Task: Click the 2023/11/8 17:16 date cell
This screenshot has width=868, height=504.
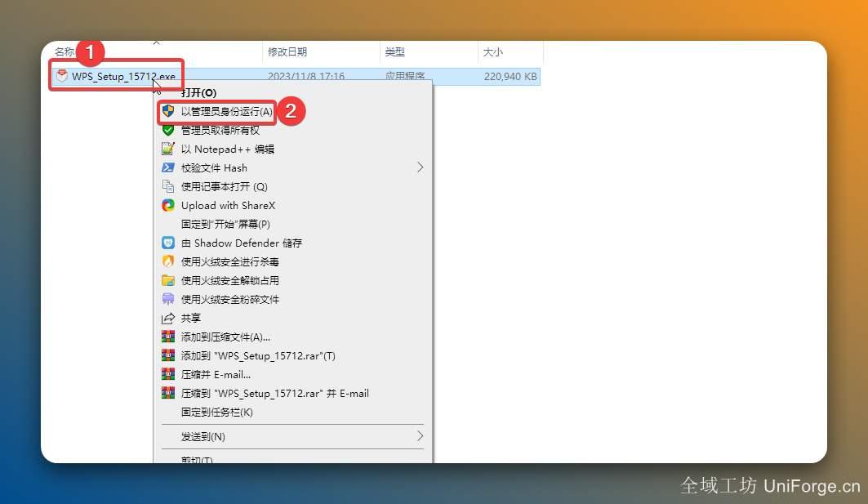Action: pos(306,76)
